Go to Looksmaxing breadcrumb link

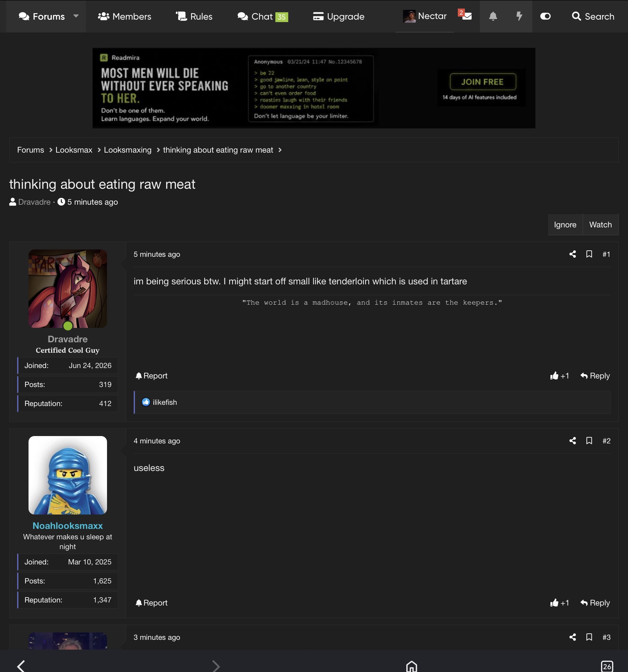click(x=128, y=150)
